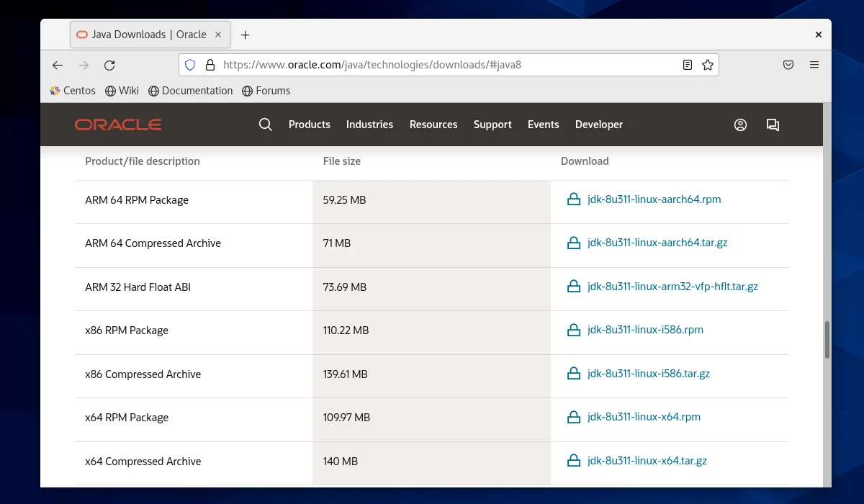This screenshot has height=504, width=864.
Task: Select the Java Downloads tab
Action: pyautogui.click(x=141, y=35)
